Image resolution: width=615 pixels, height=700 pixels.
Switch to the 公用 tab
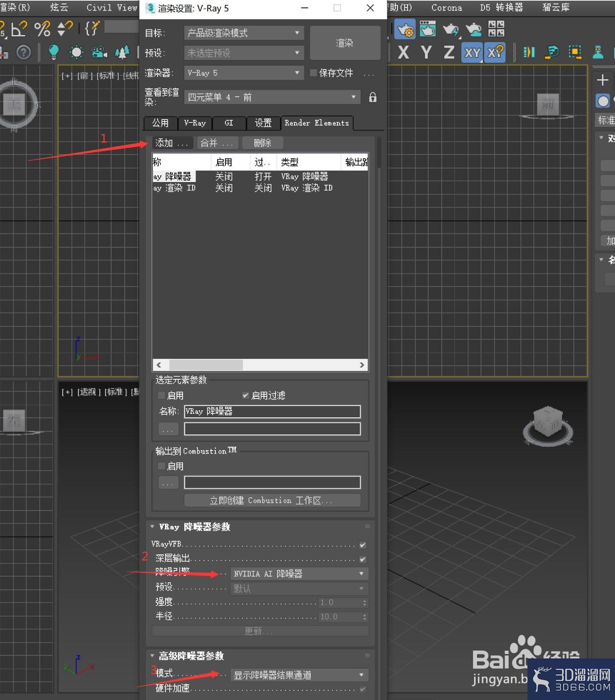[160, 123]
